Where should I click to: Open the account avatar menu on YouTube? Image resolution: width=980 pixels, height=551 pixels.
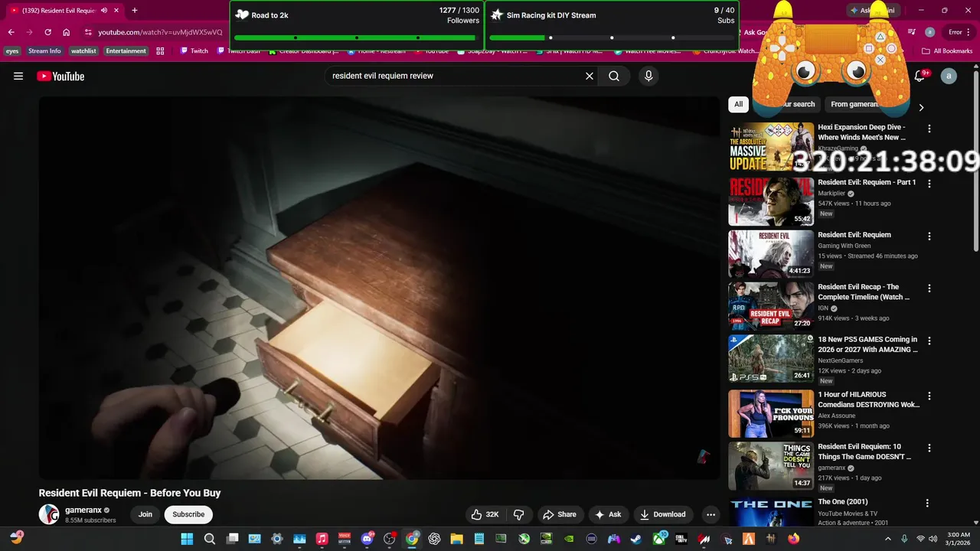tap(949, 76)
